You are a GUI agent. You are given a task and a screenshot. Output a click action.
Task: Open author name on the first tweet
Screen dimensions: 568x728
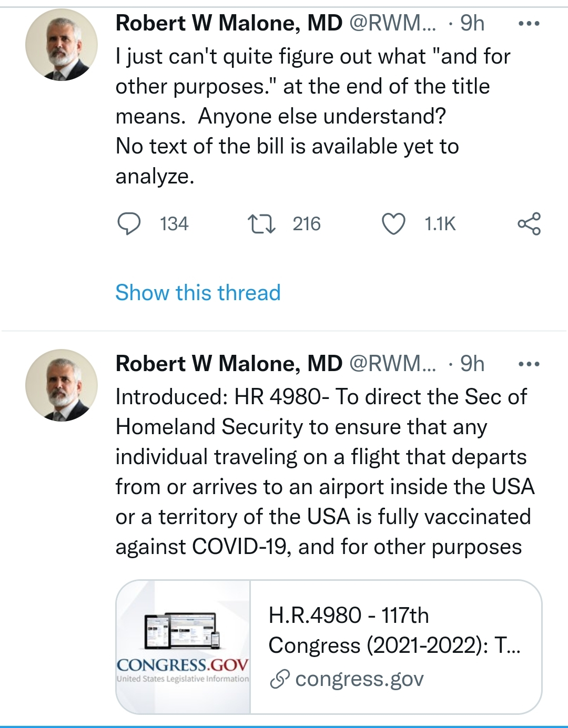[x=229, y=24]
